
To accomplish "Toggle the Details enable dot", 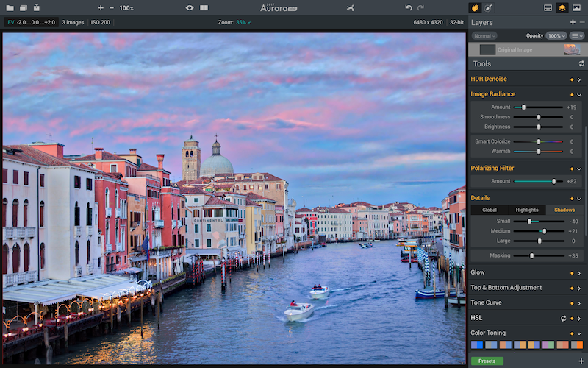I will 572,198.
